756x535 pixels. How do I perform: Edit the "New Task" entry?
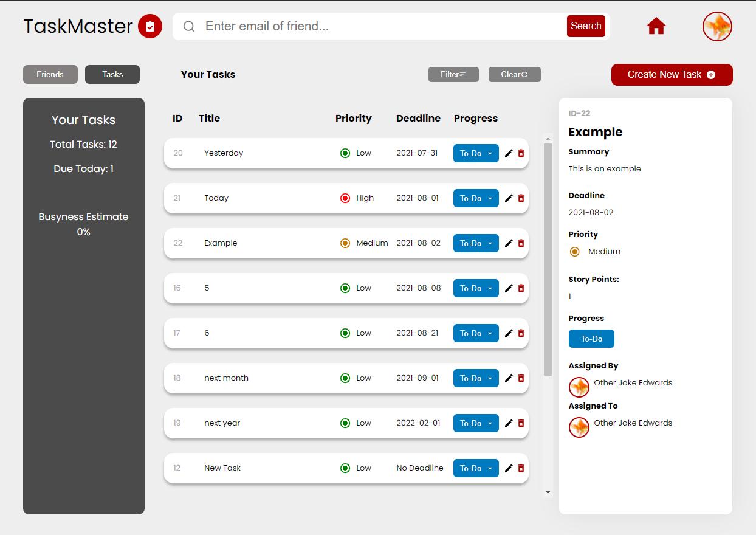coord(509,468)
